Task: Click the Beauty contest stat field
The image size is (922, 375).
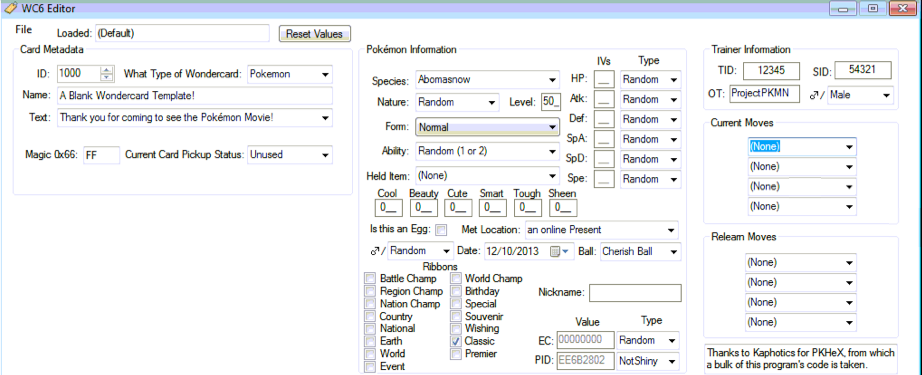Action: click(x=423, y=207)
